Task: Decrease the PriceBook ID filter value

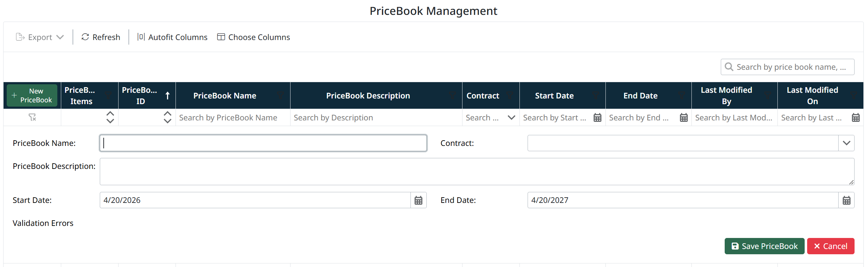Action: point(167,121)
